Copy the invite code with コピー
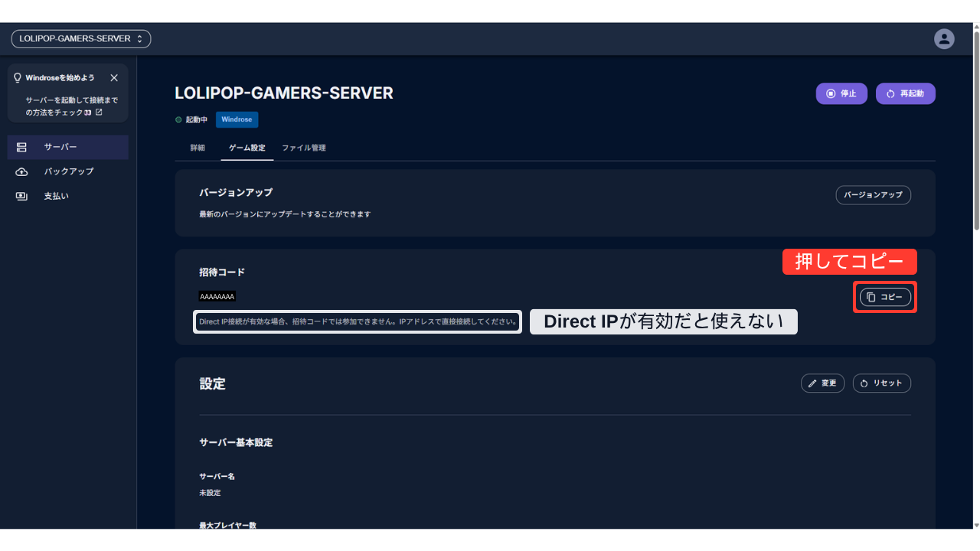This screenshot has height=551, width=980. [x=885, y=297]
